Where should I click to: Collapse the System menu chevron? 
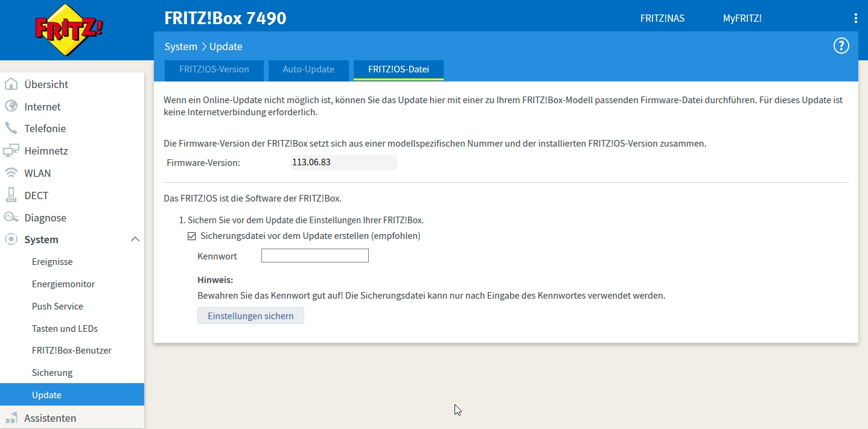point(135,240)
